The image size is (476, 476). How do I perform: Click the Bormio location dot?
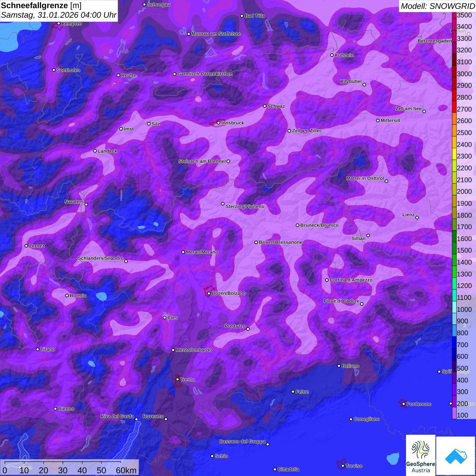click(67, 295)
